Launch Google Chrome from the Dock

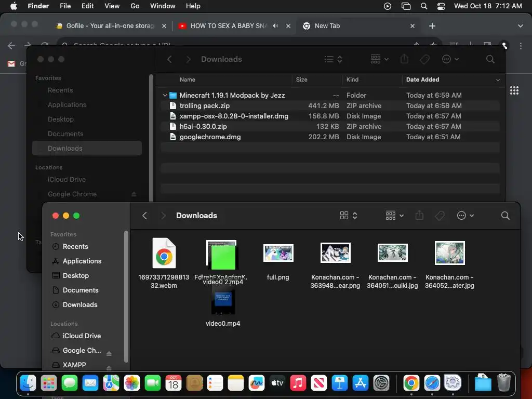click(411, 383)
